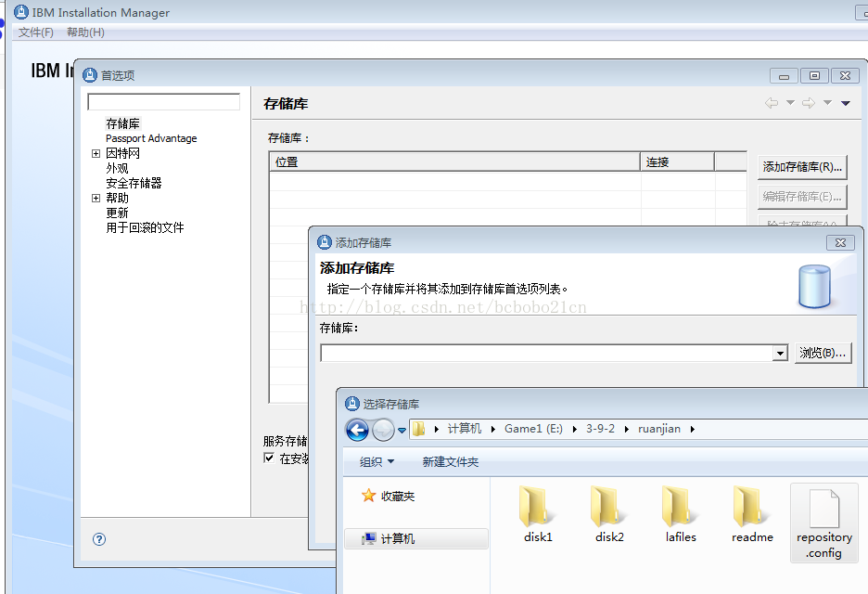Click the 存储库 path input field
The image size is (868, 594).
click(x=547, y=353)
